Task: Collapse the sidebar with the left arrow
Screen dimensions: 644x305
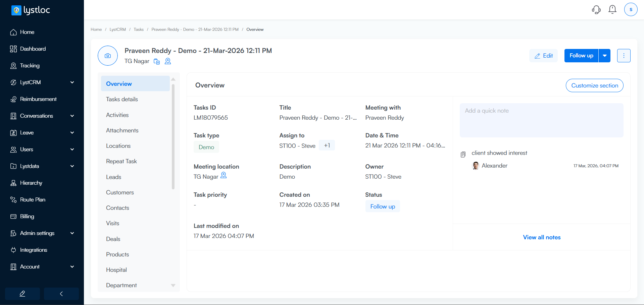Action: [61, 294]
